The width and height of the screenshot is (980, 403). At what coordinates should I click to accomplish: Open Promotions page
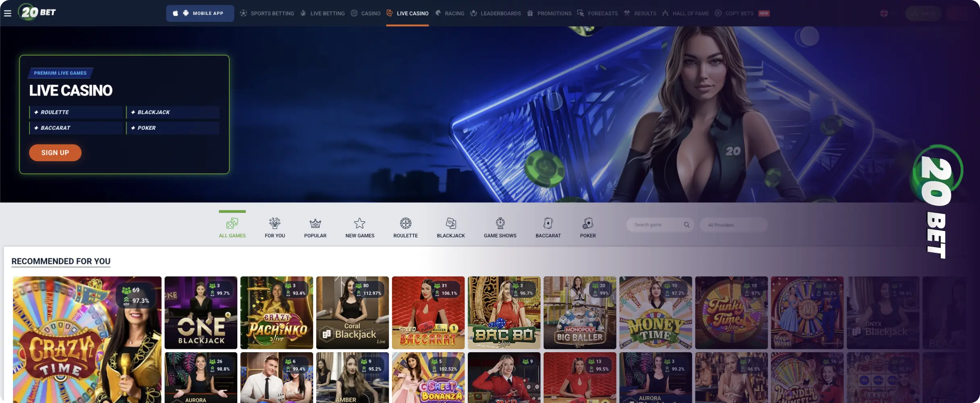pyautogui.click(x=549, y=13)
